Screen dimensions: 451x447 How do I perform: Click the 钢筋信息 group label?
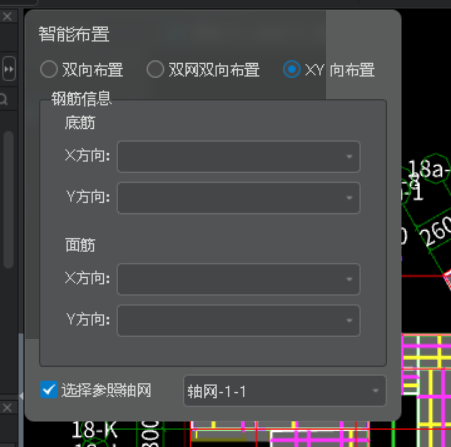(81, 99)
